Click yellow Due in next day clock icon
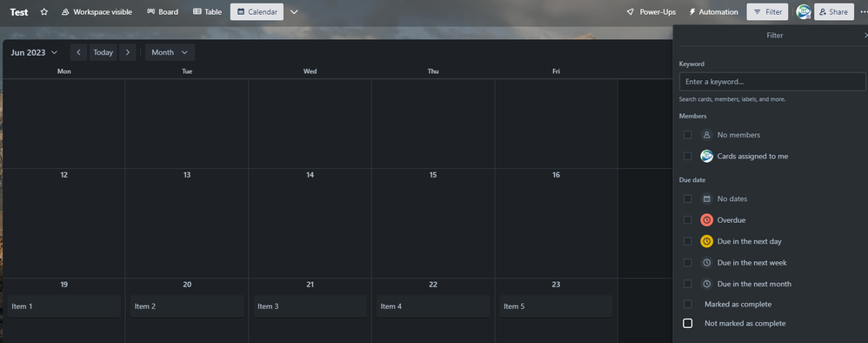The height and width of the screenshot is (343, 868). [706, 241]
